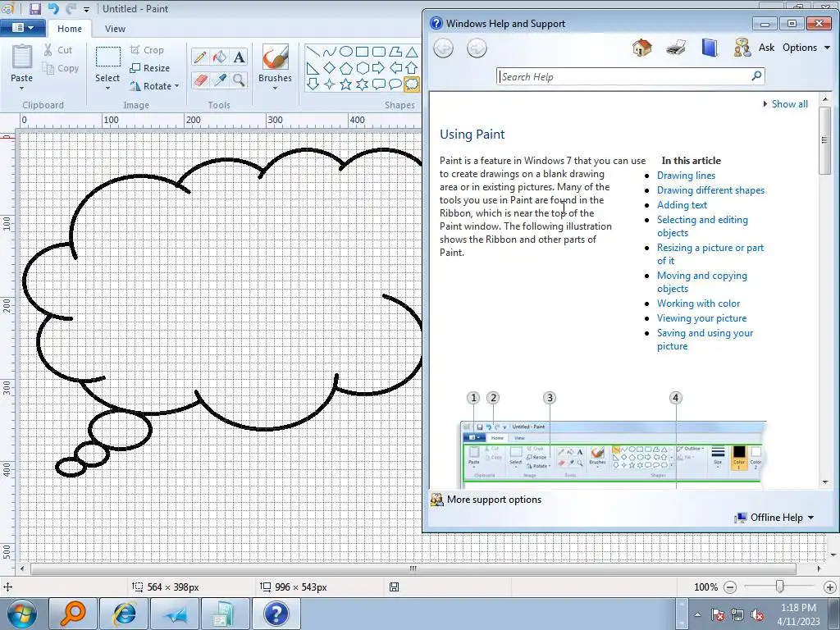
Task: Choose the Down arrow shape
Action: (x=313, y=84)
